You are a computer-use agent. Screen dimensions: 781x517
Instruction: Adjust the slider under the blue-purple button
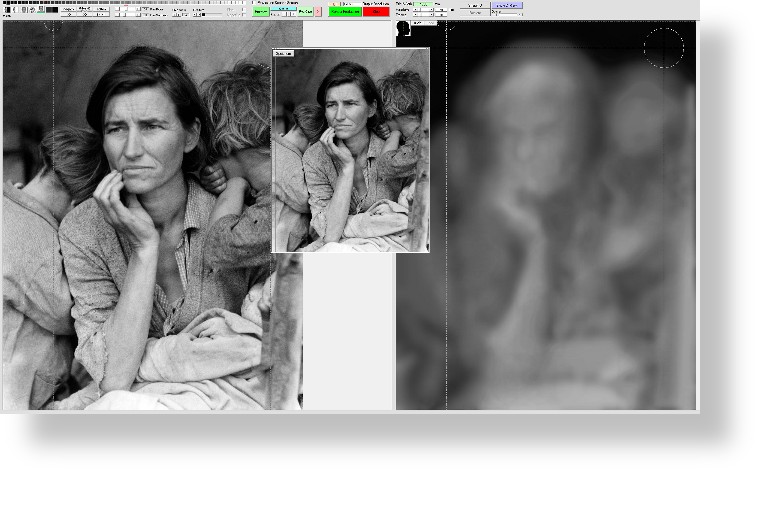507,13
